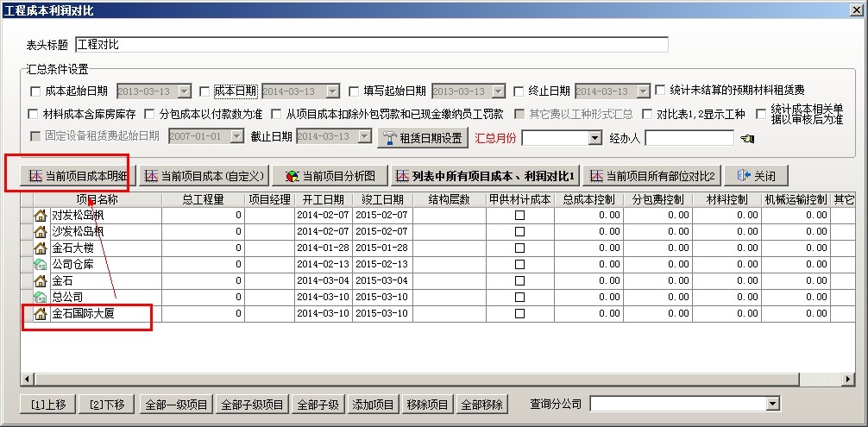This screenshot has width=868, height=427.
Task: Check 甲供材计成本 box for 对发松岛枫 row
Action: [x=519, y=216]
